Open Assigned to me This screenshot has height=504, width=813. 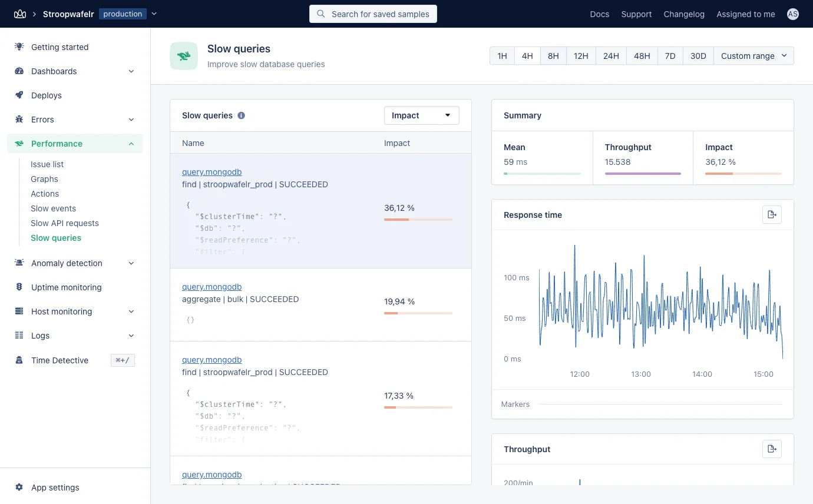pyautogui.click(x=746, y=14)
